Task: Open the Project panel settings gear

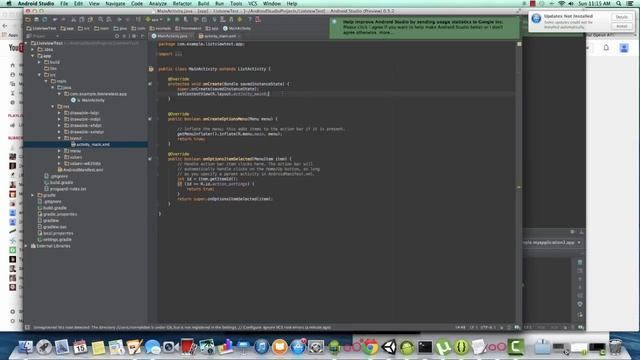Action: pyautogui.click(x=134, y=36)
